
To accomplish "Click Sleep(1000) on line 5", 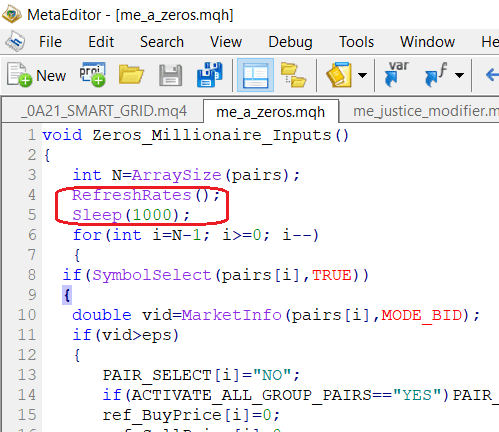I will [131, 215].
